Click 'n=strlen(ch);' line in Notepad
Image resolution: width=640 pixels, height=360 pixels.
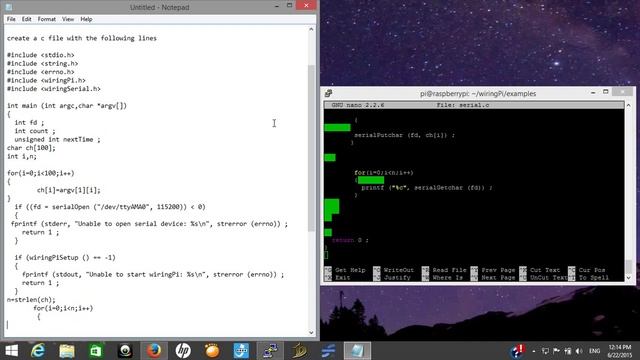(x=31, y=300)
